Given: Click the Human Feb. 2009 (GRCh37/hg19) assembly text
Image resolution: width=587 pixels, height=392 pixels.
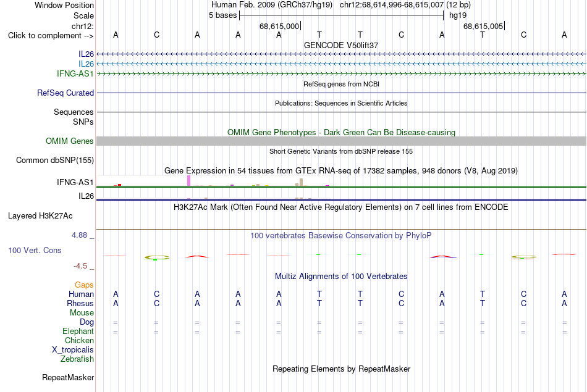Looking at the screenshot, I should 271,5.
